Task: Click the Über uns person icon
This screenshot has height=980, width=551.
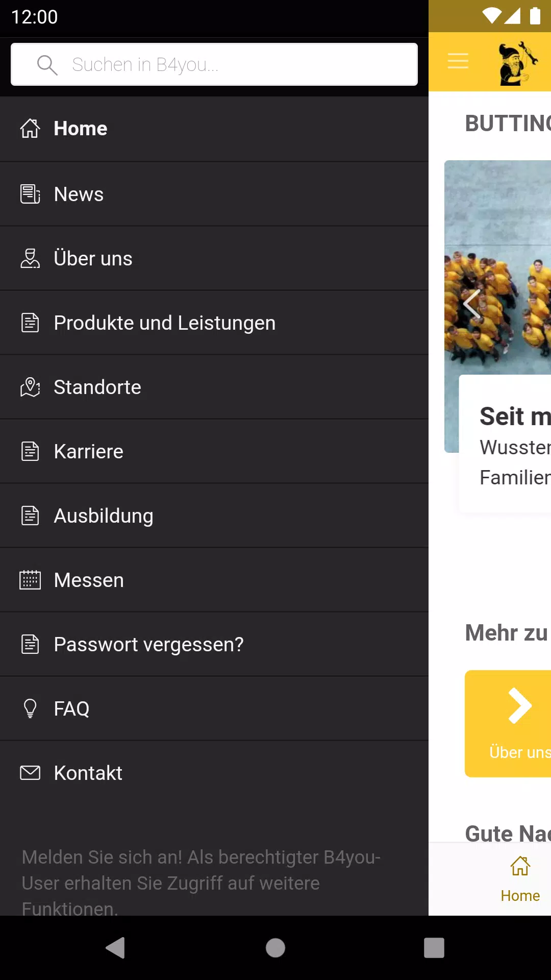Action: point(30,258)
